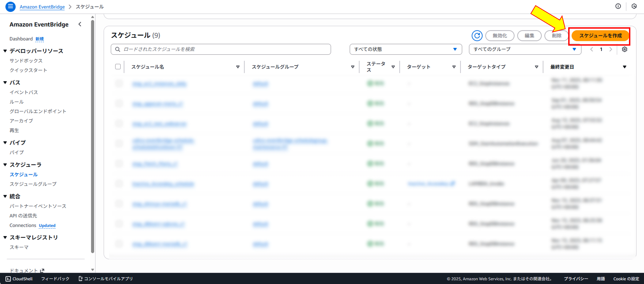Open the Privacy link in footer
This screenshot has width=644, height=284.
(576, 279)
